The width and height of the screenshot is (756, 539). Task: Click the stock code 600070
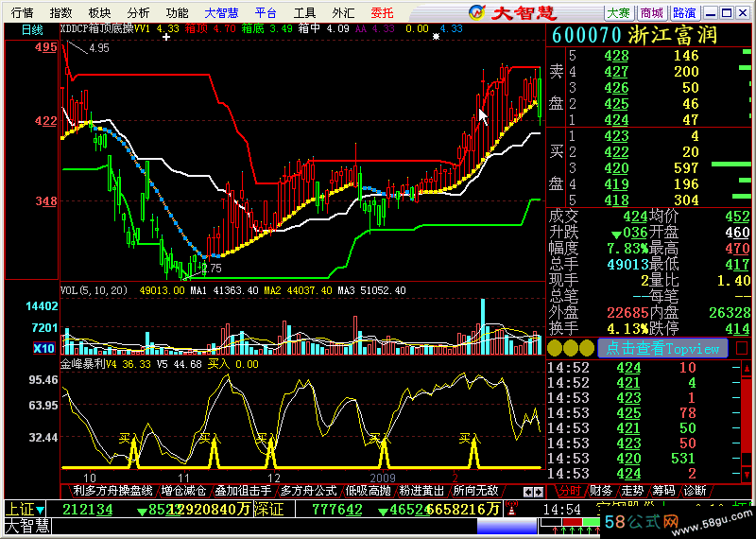pos(587,36)
